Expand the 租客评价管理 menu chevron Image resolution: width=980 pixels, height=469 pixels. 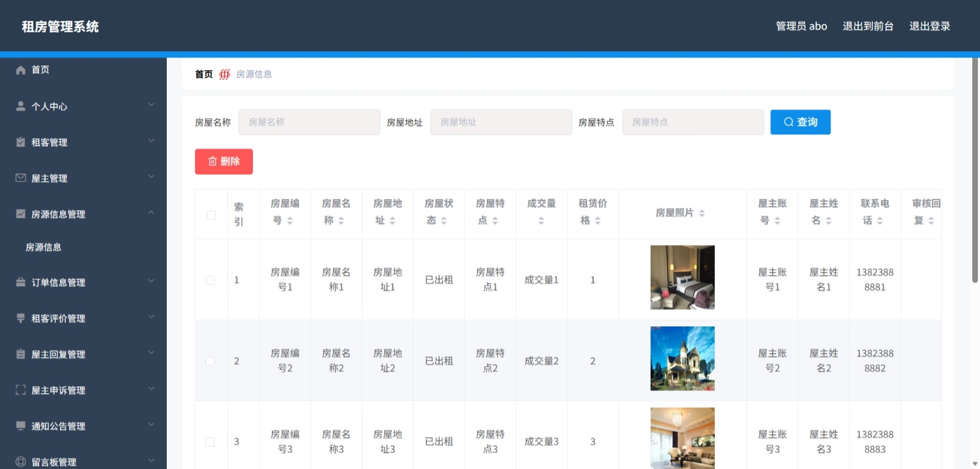click(151, 317)
